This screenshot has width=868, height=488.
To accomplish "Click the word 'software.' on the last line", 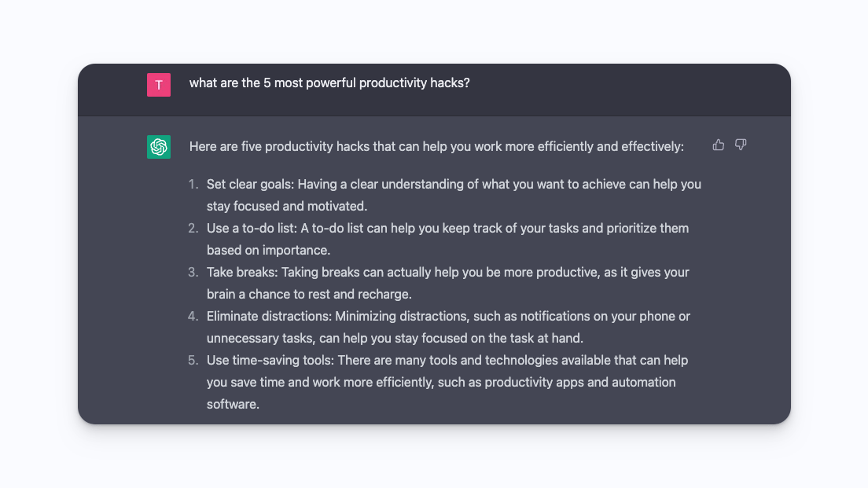I will coord(233,405).
